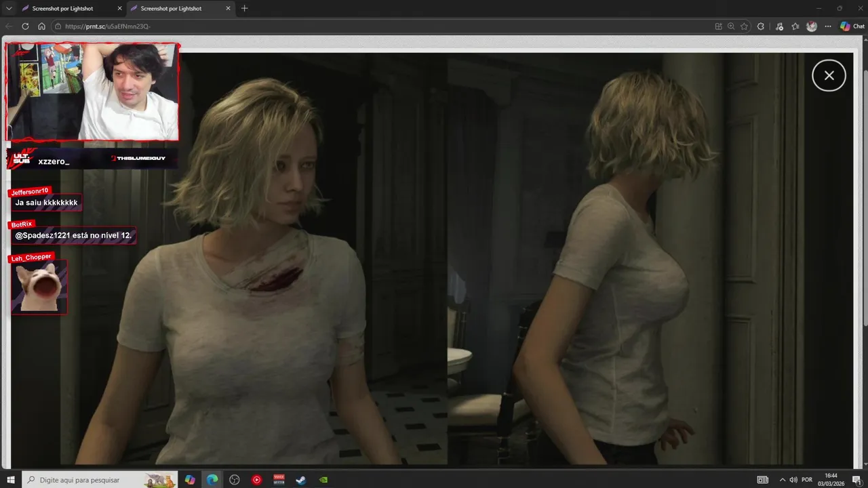Image resolution: width=868 pixels, height=488 pixels.
Task: Go to the browser home page
Action: tap(42, 26)
